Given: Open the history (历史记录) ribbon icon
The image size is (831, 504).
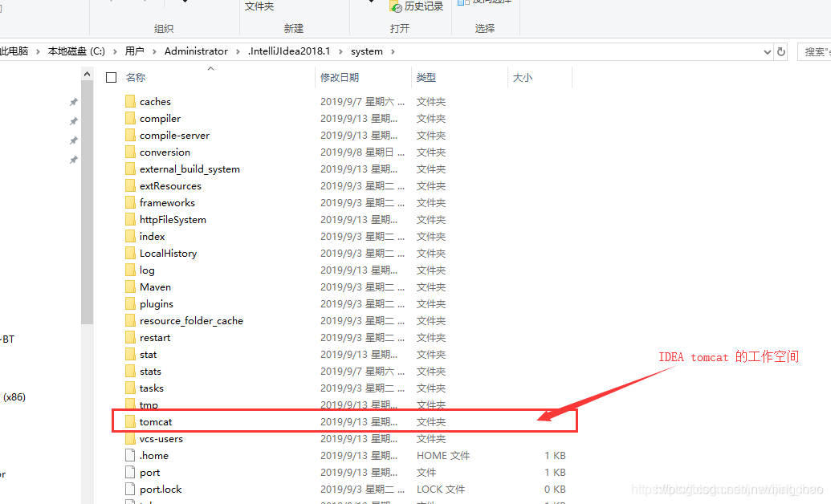Looking at the screenshot, I should 396,6.
